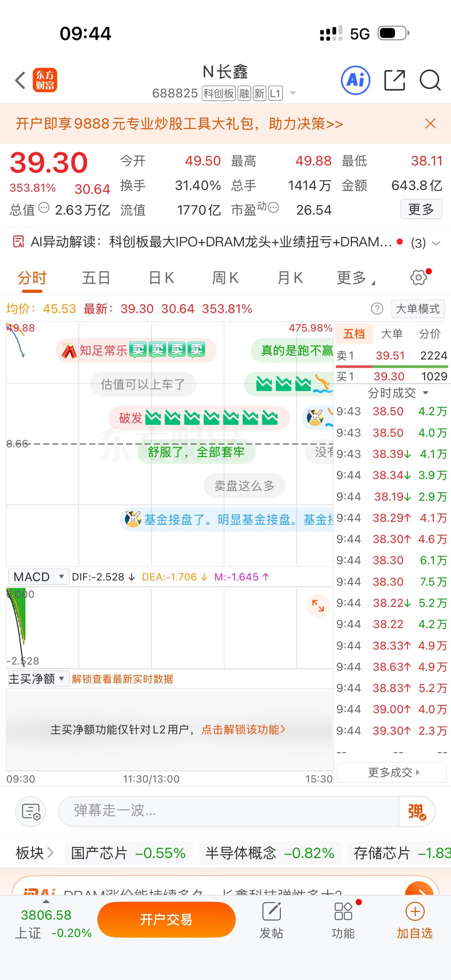Expand the chart fullscreen arrows icon
Image resolution: width=451 pixels, height=980 pixels.
coord(318,605)
